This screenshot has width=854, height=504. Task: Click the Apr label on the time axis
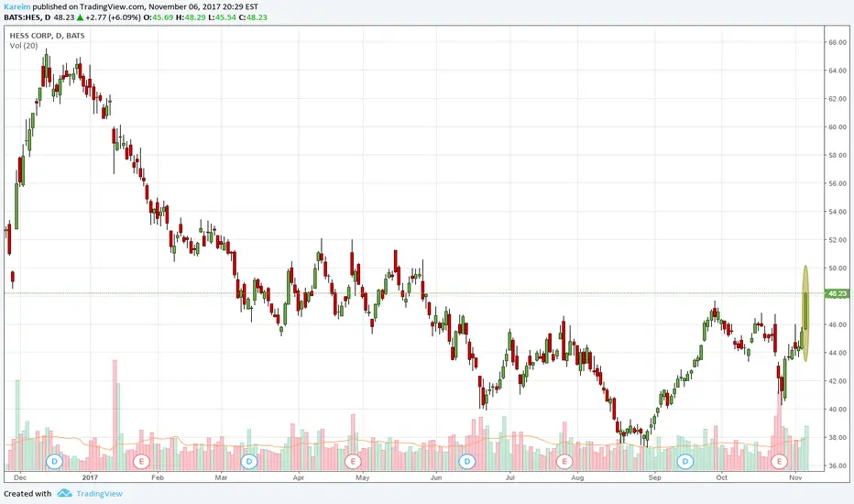point(299,477)
